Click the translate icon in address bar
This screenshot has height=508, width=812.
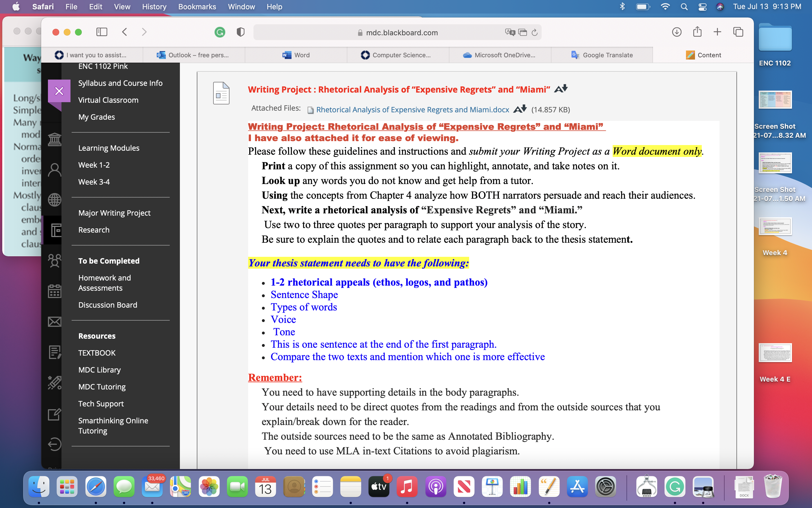click(510, 32)
